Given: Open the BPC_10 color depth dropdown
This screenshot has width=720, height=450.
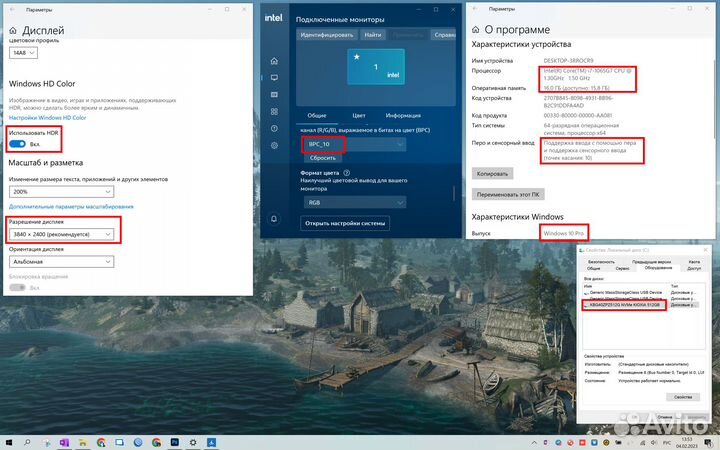Looking at the screenshot, I should click(x=355, y=144).
